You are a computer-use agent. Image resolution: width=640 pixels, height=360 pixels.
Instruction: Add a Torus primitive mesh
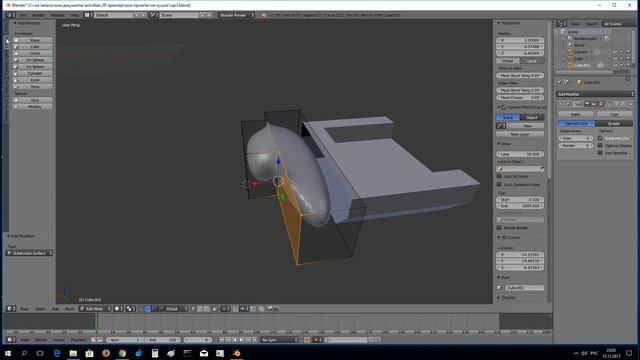pyautogui.click(x=32, y=87)
